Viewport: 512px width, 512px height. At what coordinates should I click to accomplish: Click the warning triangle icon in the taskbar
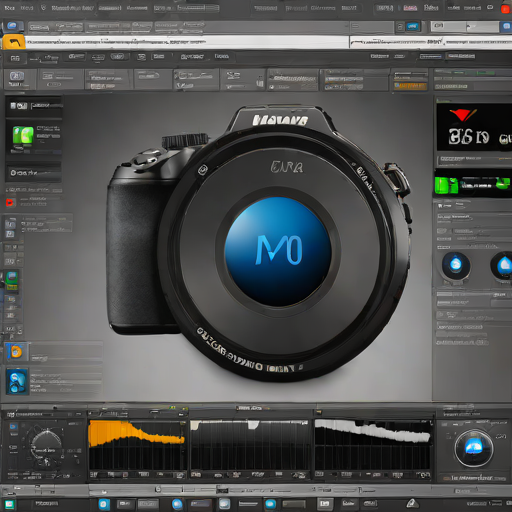tap(412, 503)
